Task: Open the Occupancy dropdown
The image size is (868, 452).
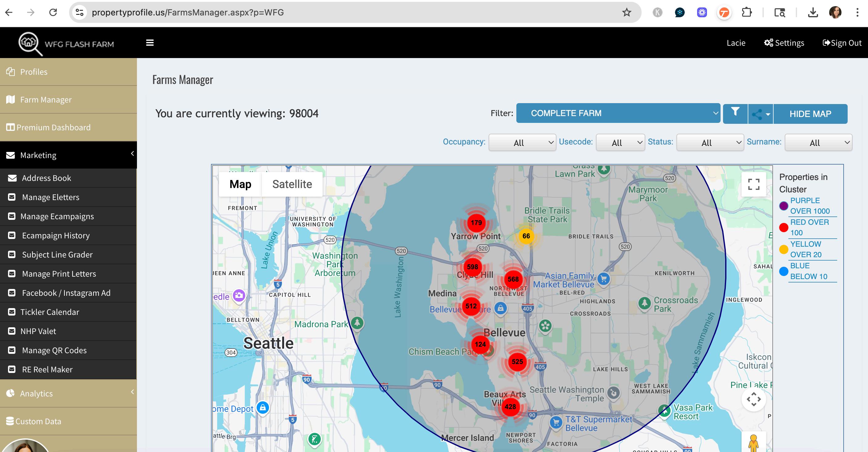Action: (x=522, y=143)
